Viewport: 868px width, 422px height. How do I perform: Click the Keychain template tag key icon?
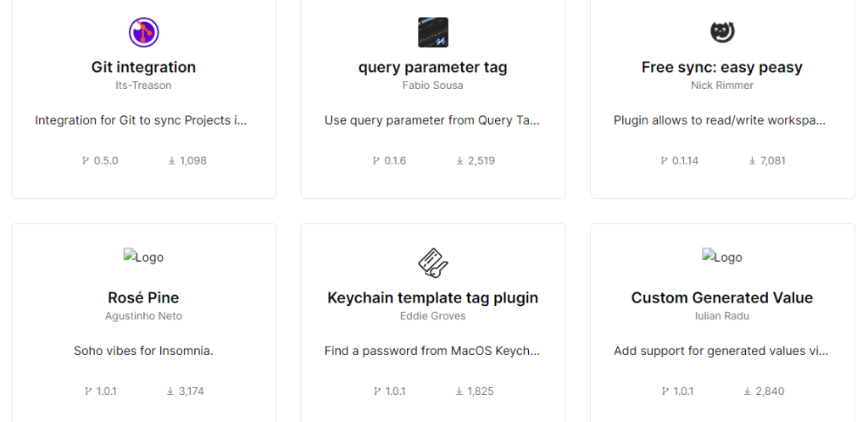[x=433, y=263]
